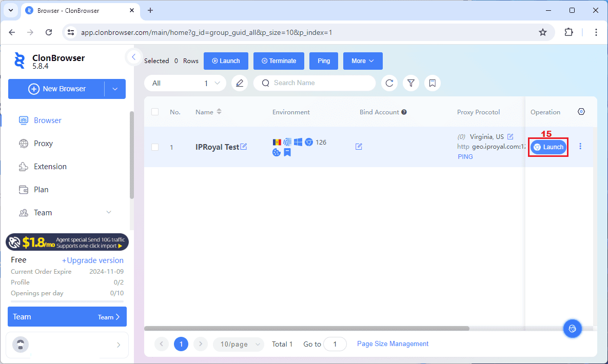The height and width of the screenshot is (364, 608).
Task: Edit proxy for Virginia, US
Action: coord(511,136)
